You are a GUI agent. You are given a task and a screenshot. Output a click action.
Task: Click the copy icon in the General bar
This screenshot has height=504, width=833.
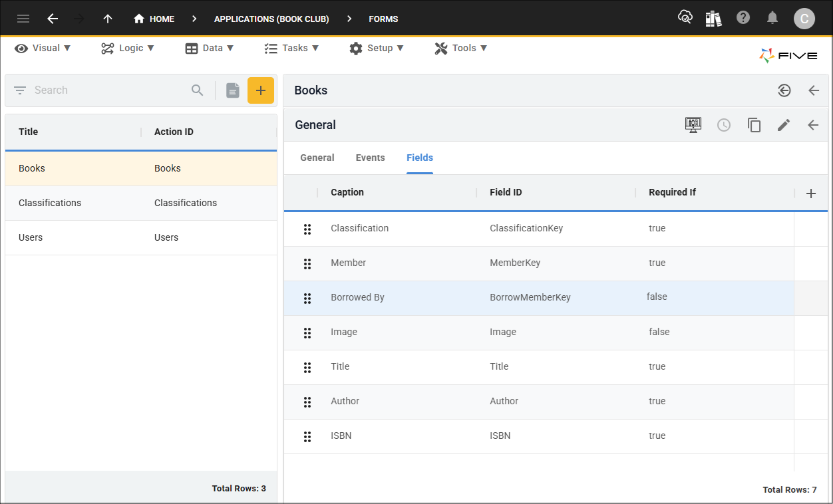pos(754,125)
